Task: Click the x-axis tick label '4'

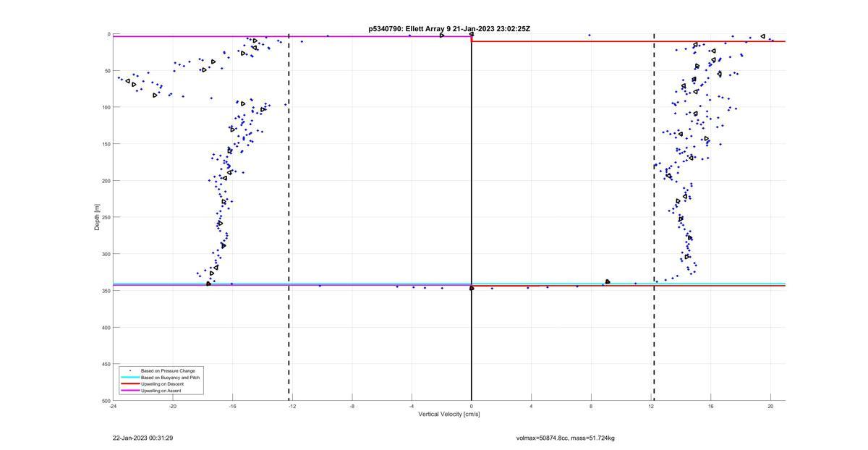Action: [x=531, y=406]
